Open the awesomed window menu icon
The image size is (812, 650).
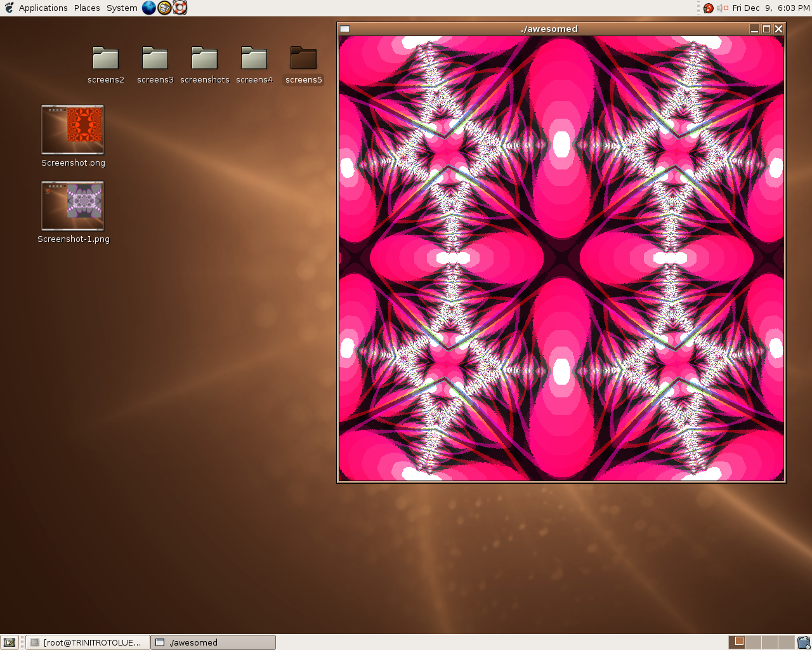pyautogui.click(x=344, y=29)
